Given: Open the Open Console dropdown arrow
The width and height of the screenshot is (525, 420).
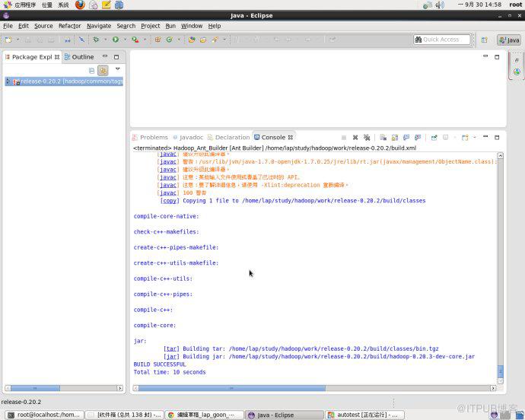Looking at the screenshot, I should point(475,137).
